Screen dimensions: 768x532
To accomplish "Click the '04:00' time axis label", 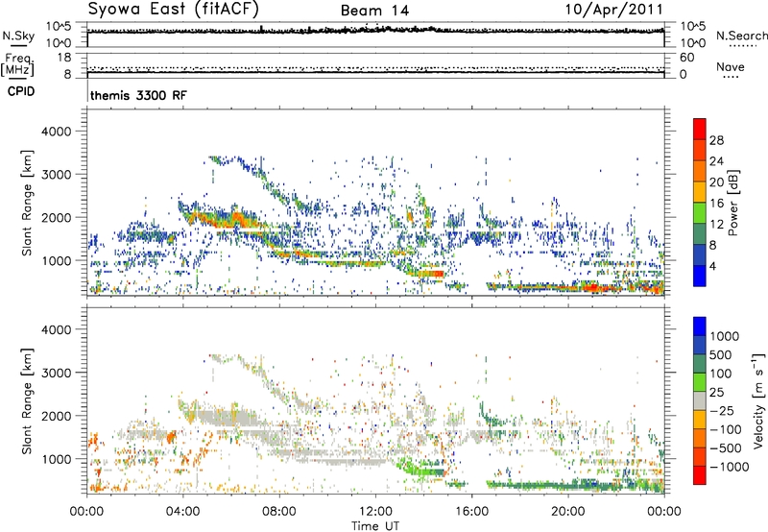I will (x=182, y=512).
